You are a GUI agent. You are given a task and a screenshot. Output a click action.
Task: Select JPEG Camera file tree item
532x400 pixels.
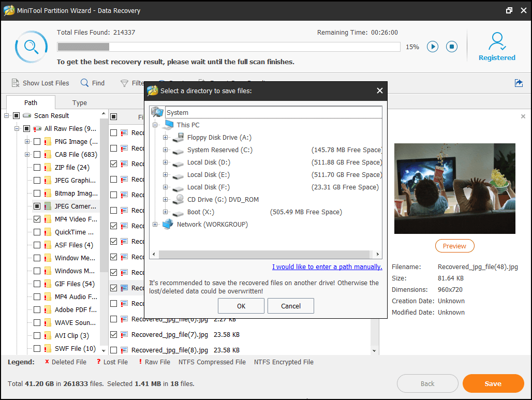click(x=76, y=206)
